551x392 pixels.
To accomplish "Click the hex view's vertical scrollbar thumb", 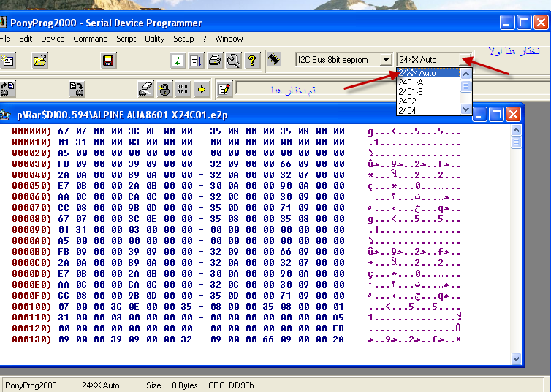I will (516, 142).
